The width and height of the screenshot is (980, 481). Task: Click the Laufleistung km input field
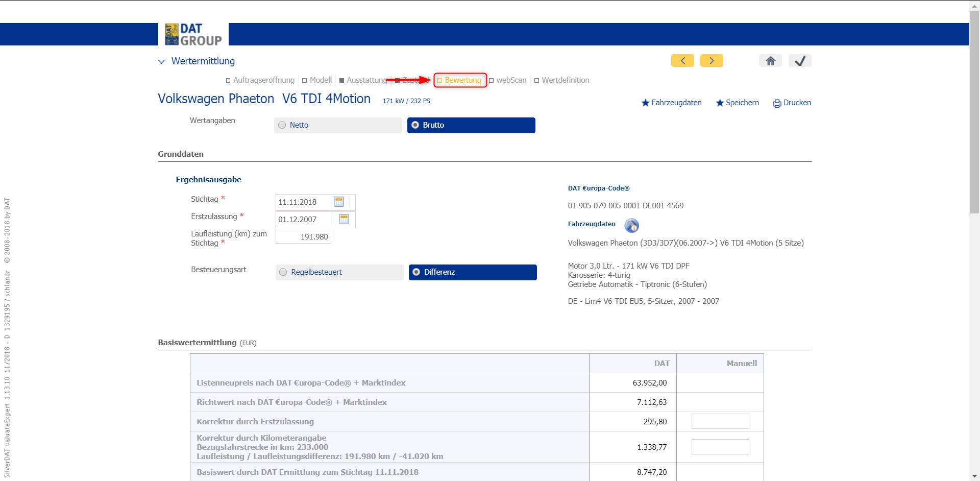pyautogui.click(x=303, y=236)
